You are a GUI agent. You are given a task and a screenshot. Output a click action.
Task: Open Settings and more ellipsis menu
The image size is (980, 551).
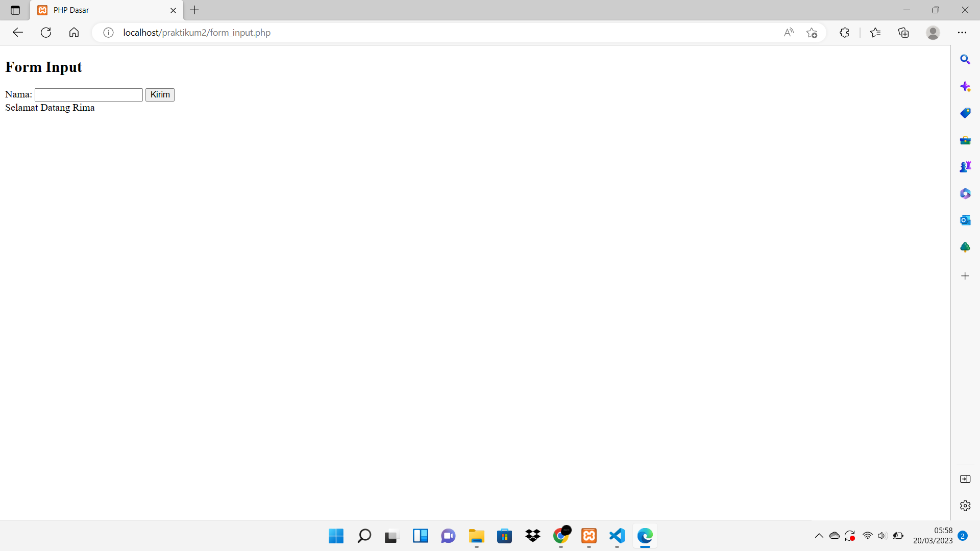click(x=962, y=33)
